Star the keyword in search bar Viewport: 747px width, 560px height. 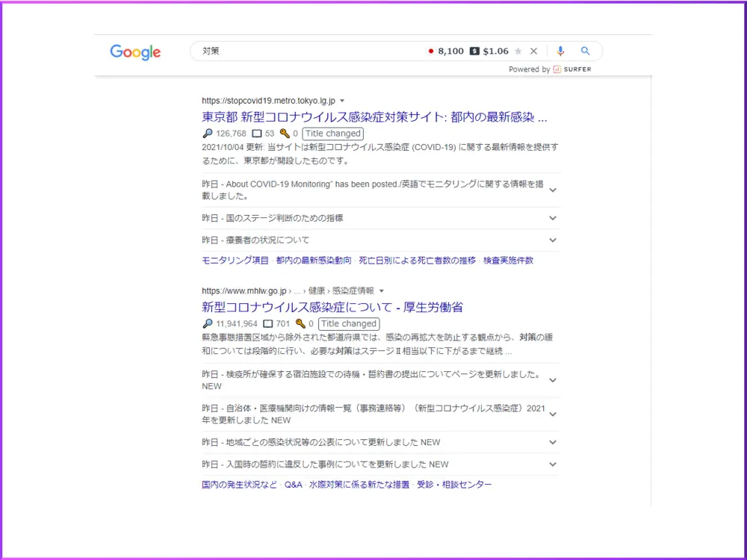[x=518, y=52]
